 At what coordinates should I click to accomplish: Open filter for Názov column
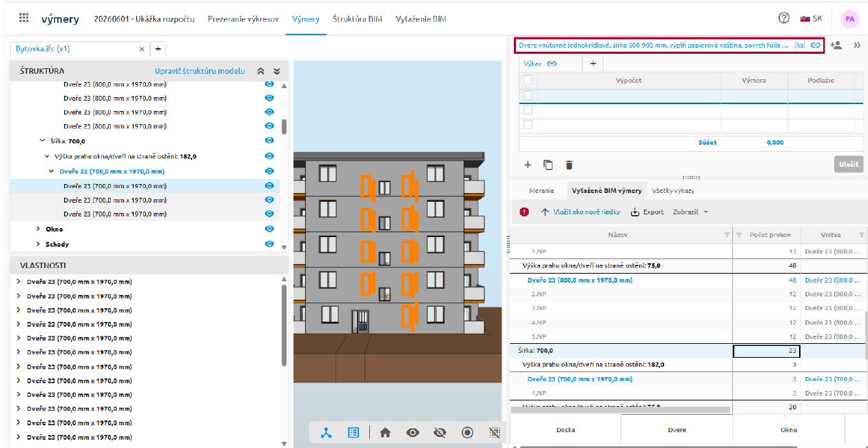727,235
